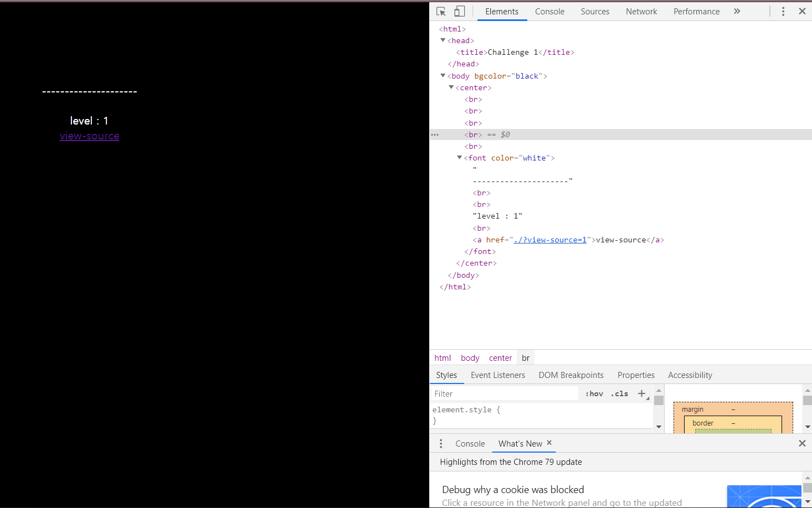The width and height of the screenshot is (812, 508).
Task: Collapse the body bgcolor black node
Action: [443, 76]
